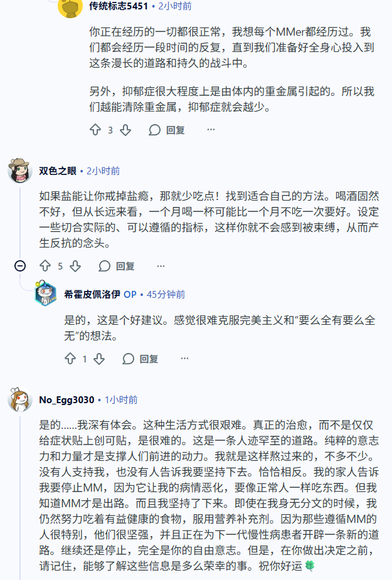
Task: Collapse the 双色之眼 comment thread
Action: (x=20, y=266)
